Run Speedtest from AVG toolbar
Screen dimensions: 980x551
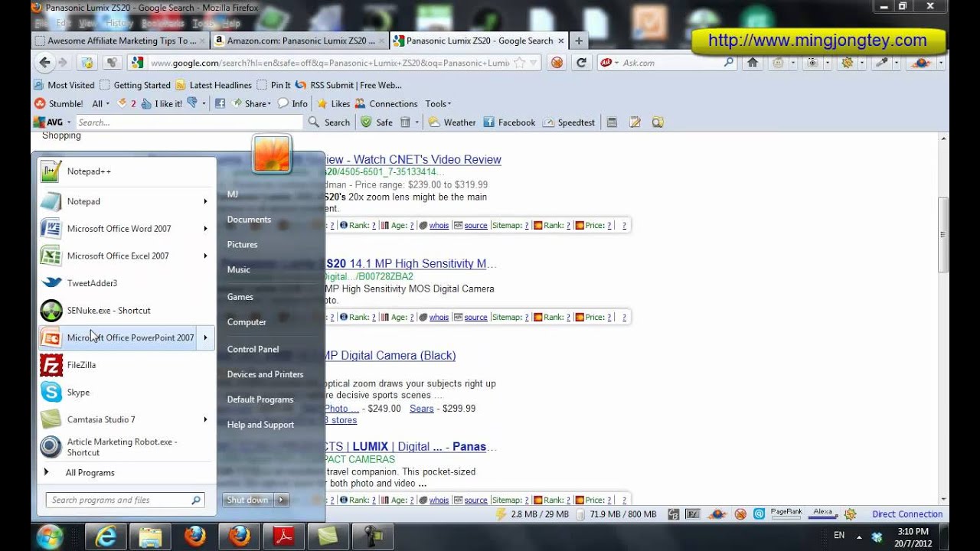click(569, 122)
